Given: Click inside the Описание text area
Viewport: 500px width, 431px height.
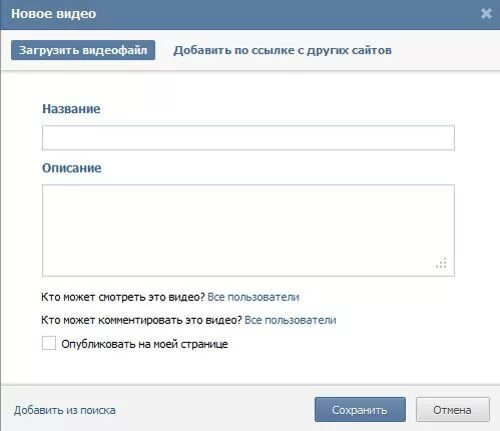Looking at the screenshot, I should point(248,230).
